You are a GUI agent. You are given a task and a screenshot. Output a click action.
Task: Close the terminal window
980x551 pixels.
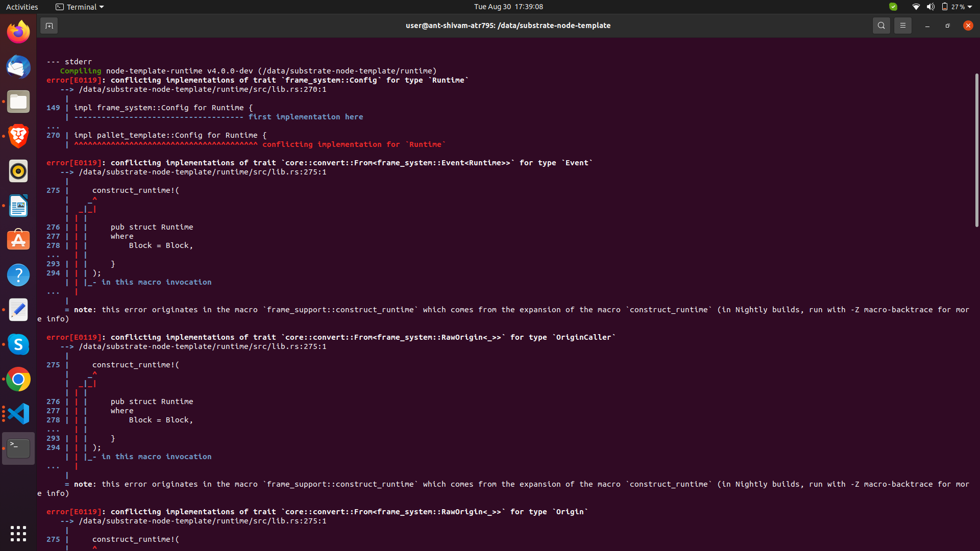[x=968, y=26]
